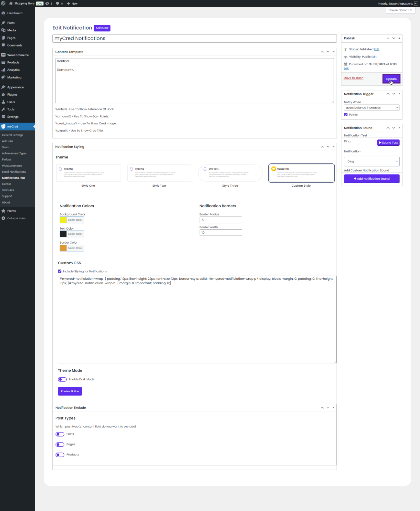Image resolution: width=420 pixels, height=511 pixels.
Task: Toggle Include Styling for Notifications checkbox
Action: coord(60,271)
